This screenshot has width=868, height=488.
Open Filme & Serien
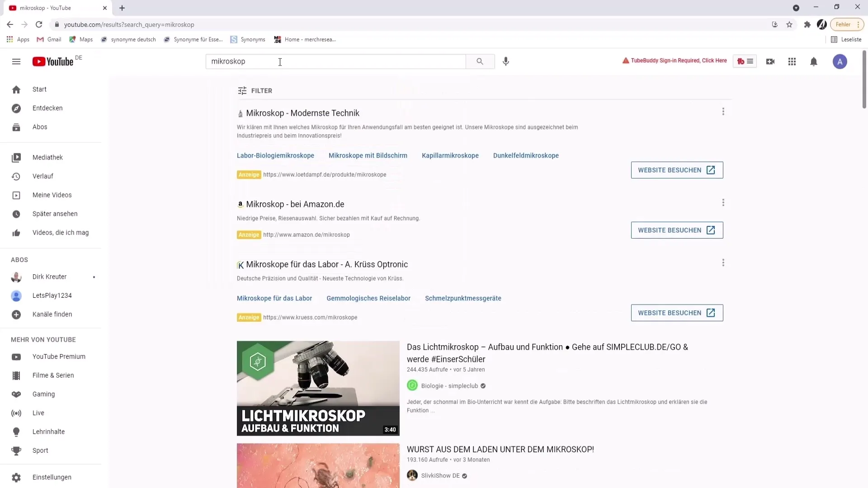(x=51, y=375)
